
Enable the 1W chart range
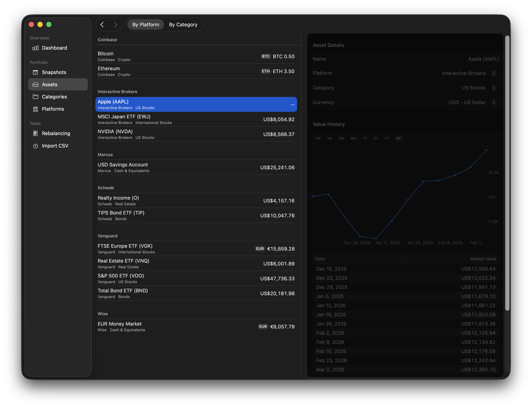[x=318, y=138]
